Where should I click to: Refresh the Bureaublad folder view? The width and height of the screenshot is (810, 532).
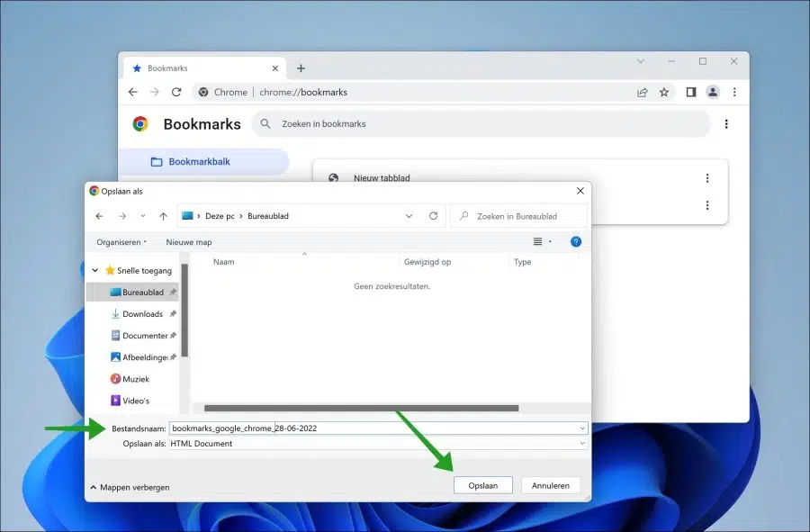[434, 216]
